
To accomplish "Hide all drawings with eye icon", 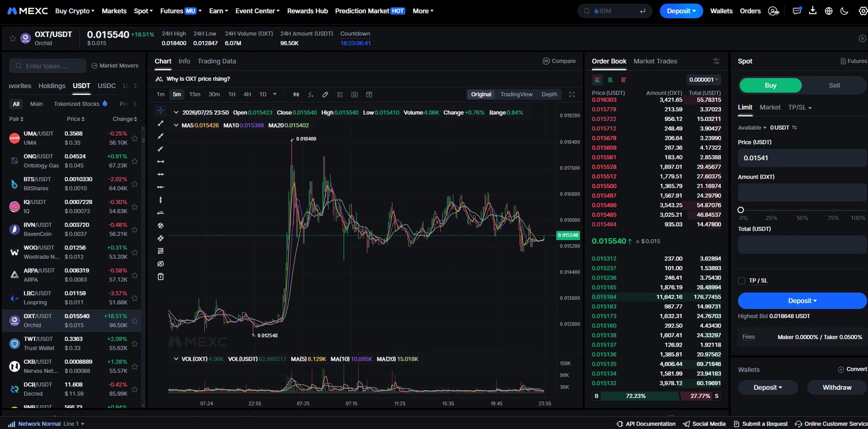I will click(x=161, y=264).
